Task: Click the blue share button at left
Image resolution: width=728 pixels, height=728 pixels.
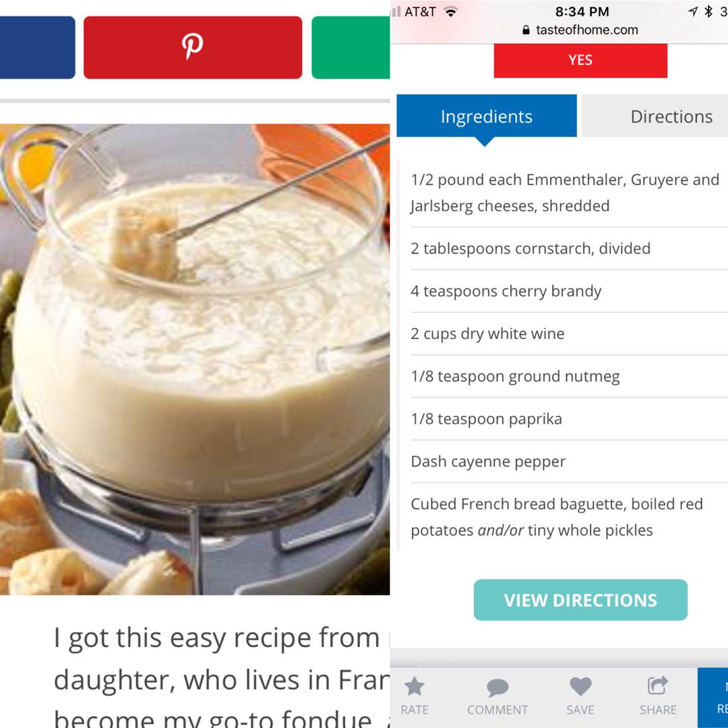Action: tap(37, 47)
